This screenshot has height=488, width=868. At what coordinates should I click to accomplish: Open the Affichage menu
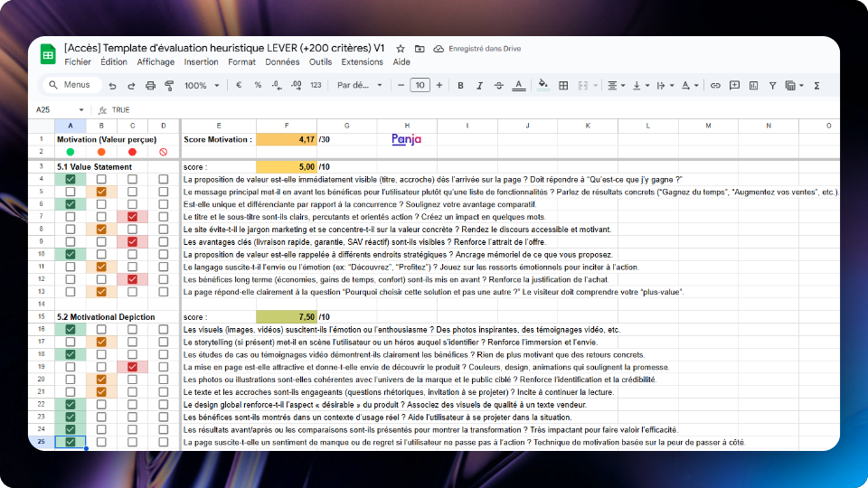click(x=156, y=62)
